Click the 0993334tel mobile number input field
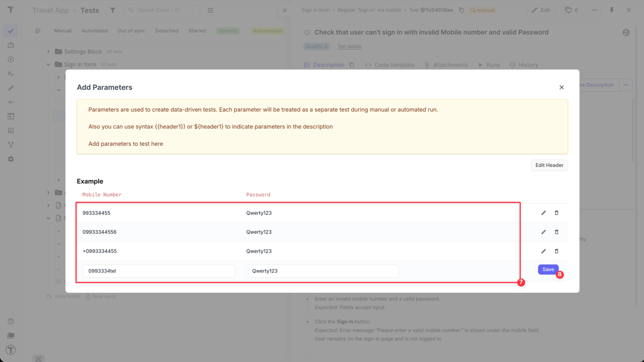The image size is (644, 362). [x=158, y=270]
